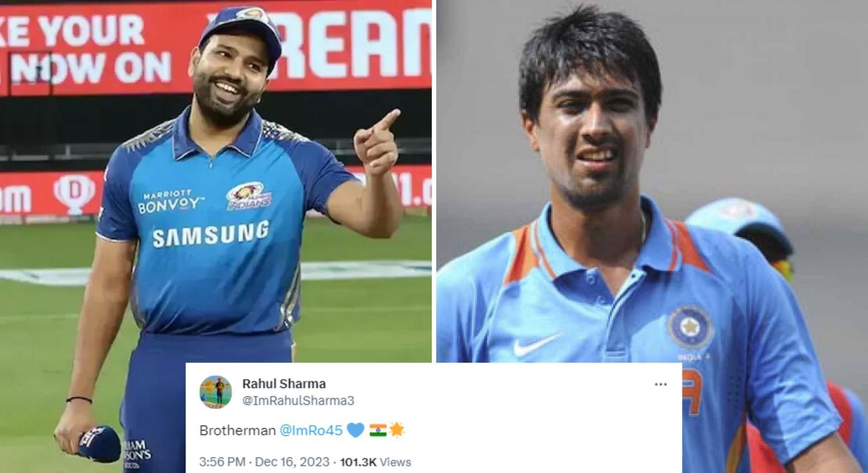Click the Dream11 trophy logo on hoarding
This screenshot has height=473, width=868.
pyautogui.click(x=74, y=194)
